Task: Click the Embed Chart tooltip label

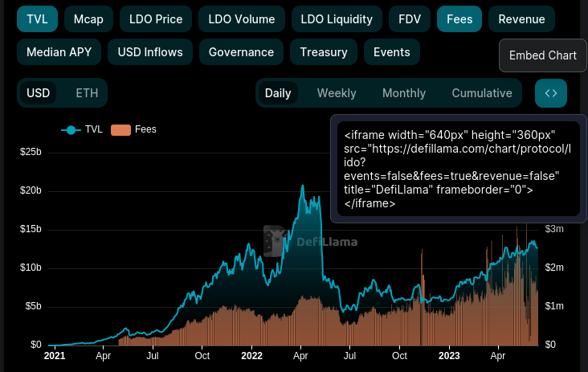Action: (x=543, y=55)
